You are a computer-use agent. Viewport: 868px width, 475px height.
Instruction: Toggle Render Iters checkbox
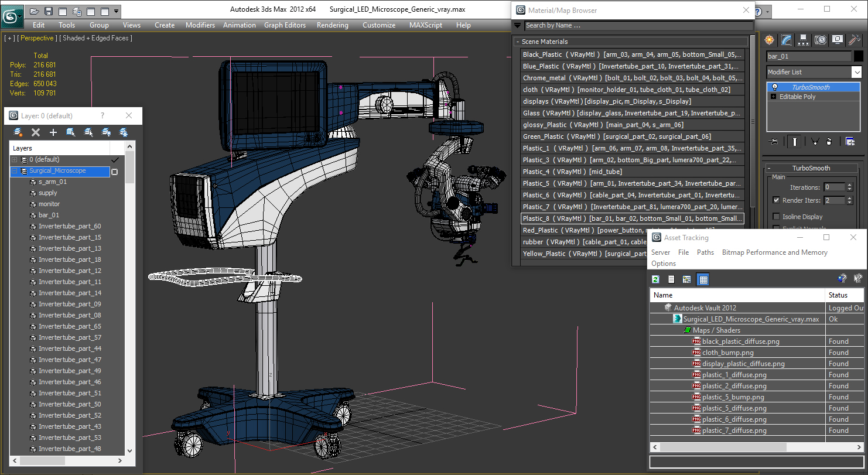(x=776, y=200)
